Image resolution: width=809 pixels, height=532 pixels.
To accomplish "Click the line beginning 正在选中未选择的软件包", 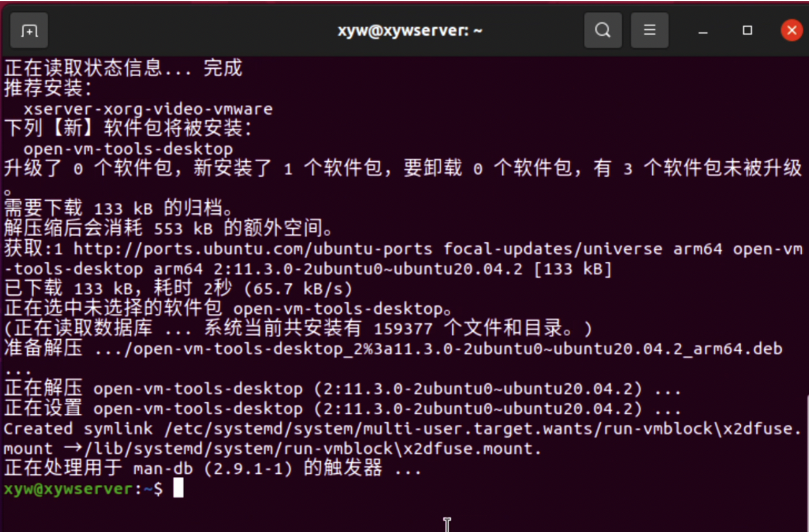I will (228, 308).
